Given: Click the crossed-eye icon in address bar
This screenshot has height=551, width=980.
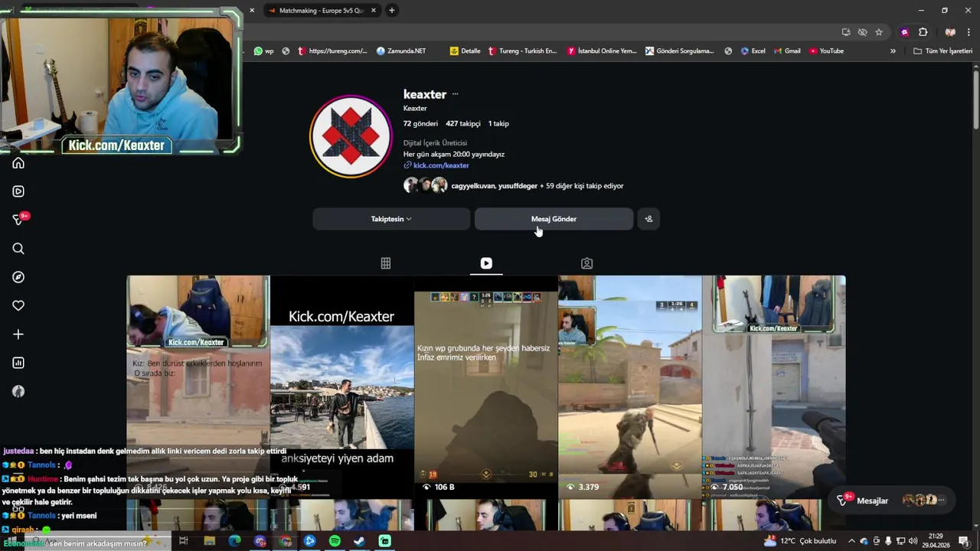Looking at the screenshot, I should (x=862, y=32).
